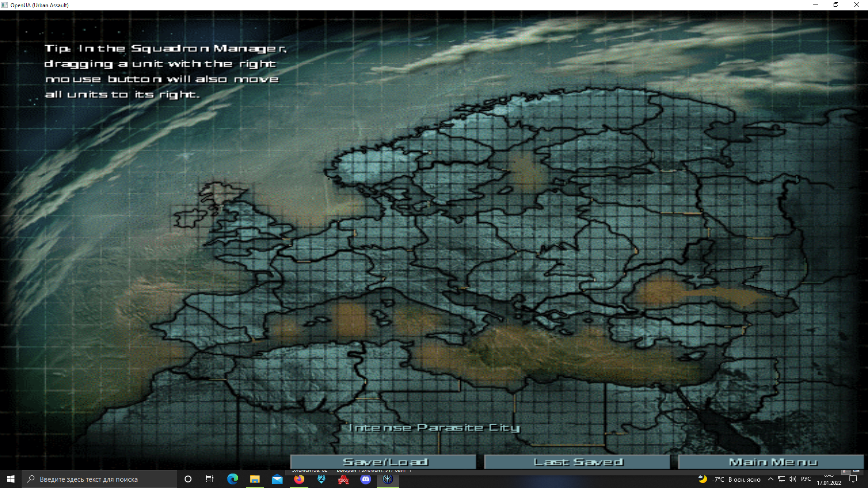The image size is (868, 488).
Task: Open the Save/Load menu
Action: point(383,462)
